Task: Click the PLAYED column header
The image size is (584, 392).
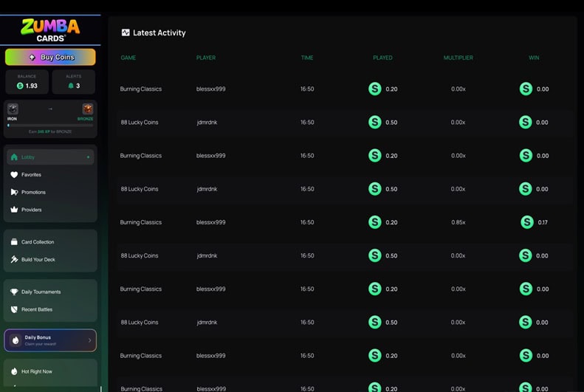Action: coord(383,58)
